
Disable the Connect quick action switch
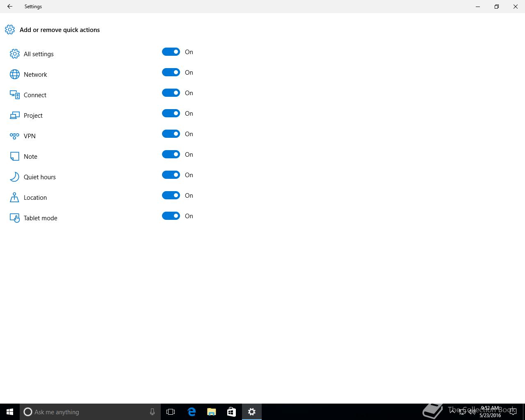[x=171, y=93]
